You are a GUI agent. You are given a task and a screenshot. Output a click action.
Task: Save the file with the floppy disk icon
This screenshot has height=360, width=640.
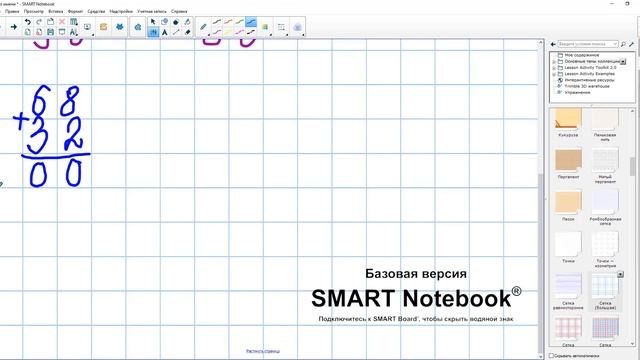(x=50, y=32)
